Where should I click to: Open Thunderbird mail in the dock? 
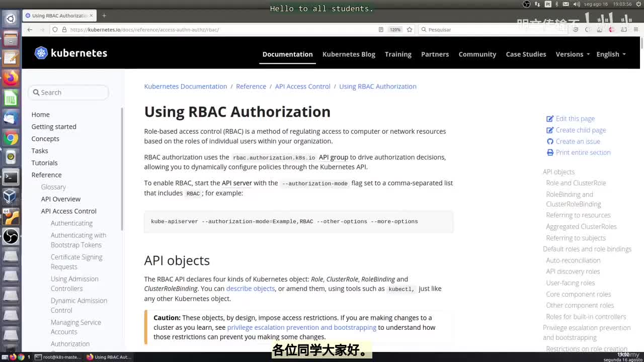(11, 117)
